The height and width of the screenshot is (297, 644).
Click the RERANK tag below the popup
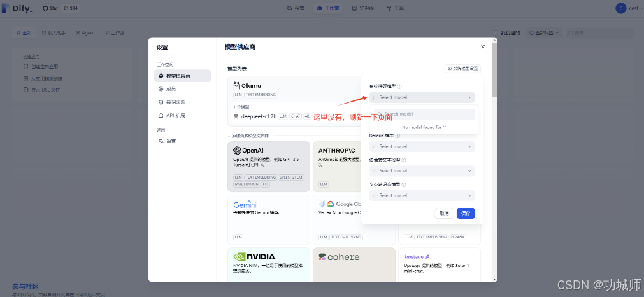[457, 237]
